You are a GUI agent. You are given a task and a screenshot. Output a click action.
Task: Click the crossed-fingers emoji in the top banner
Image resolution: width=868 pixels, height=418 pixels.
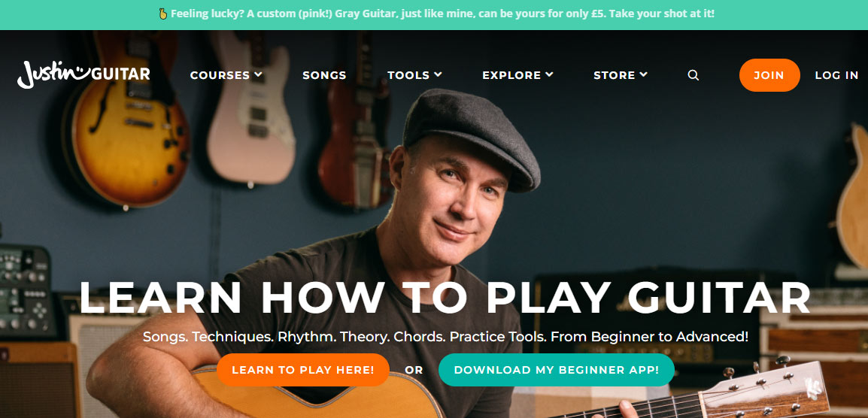tap(162, 14)
